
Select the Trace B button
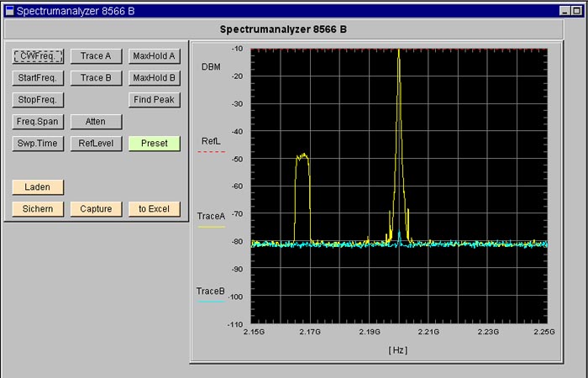click(x=96, y=78)
